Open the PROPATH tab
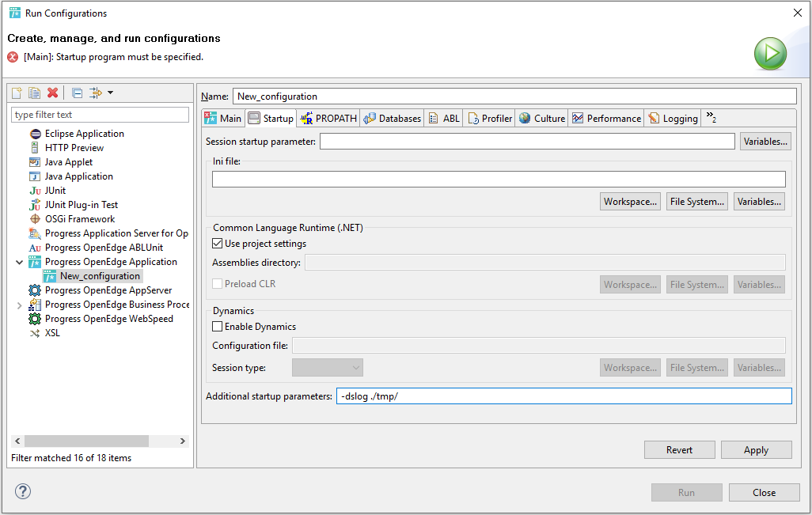The image size is (812, 515). coord(328,119)
